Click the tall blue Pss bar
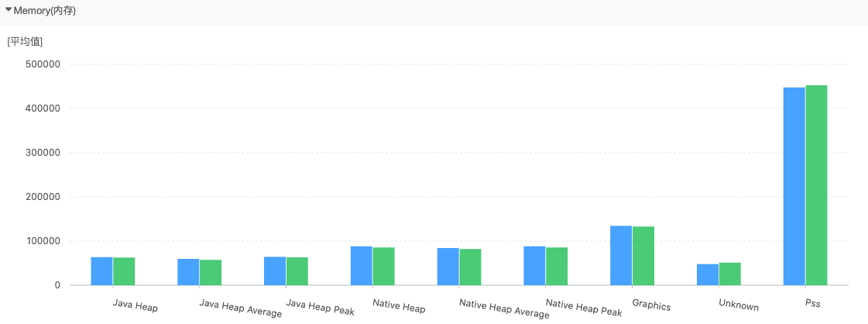 click(x=794, y=186)
